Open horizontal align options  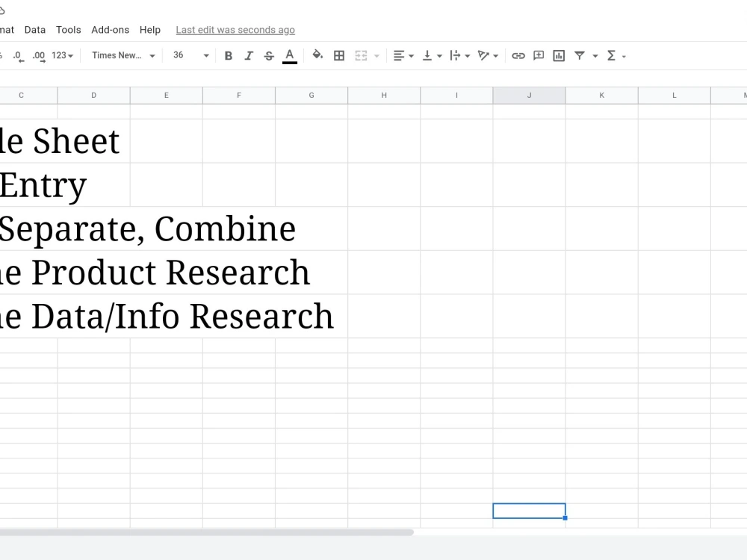point(403,56)
